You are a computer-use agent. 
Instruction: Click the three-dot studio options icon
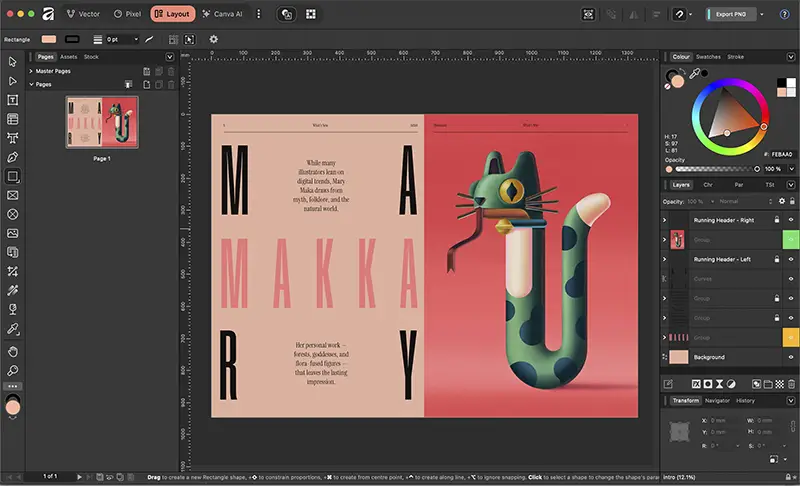pos(258,14)
